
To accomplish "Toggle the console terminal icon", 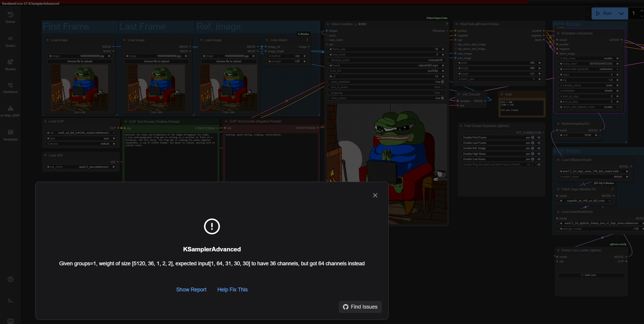I will tap(10, 301).
